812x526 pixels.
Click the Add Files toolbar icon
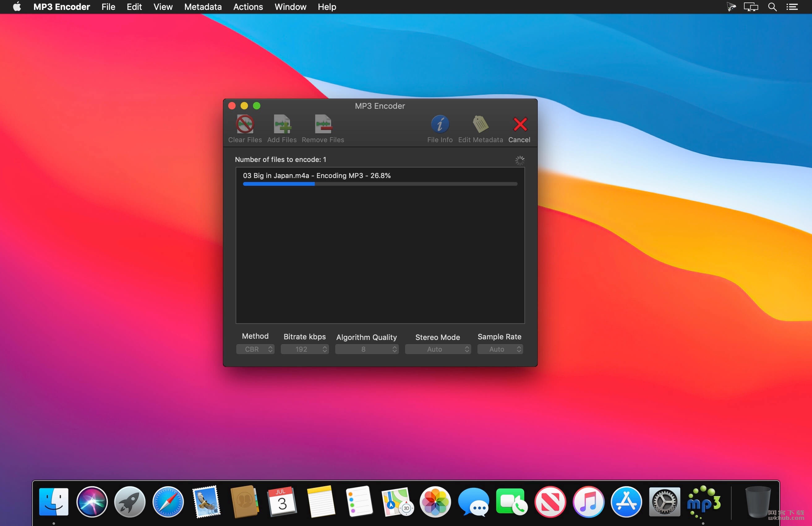(x=282, y=124)
